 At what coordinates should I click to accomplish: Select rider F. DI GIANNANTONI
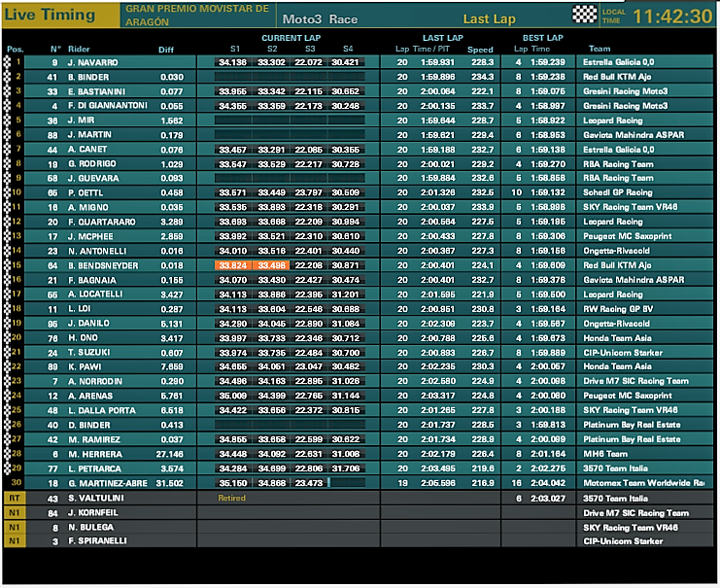click(x=108, y=106)
